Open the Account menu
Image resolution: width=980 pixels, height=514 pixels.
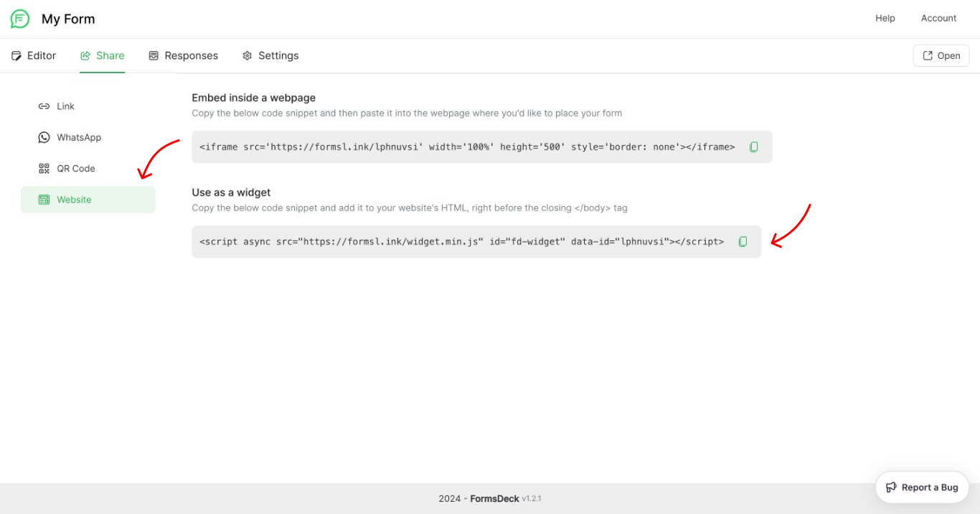tap(938, 18)
